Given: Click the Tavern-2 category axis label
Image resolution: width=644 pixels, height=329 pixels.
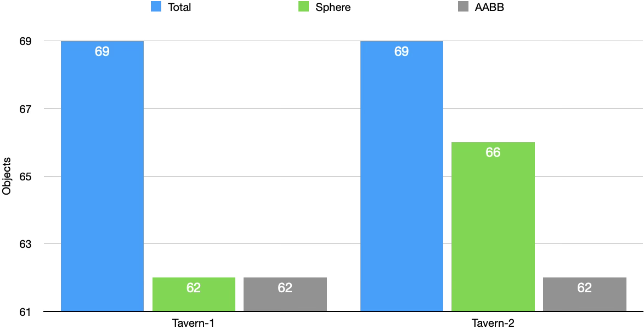Looking at the screenshot, I should [x=493, y=324].
